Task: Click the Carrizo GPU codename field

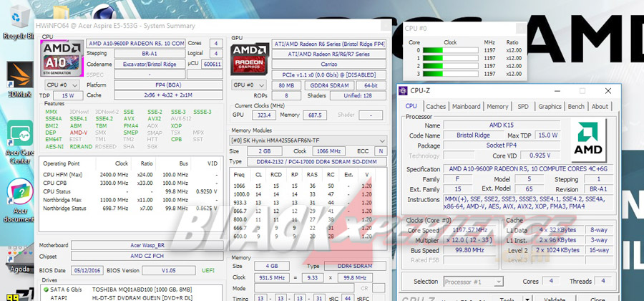Action: tap(328, 64)
